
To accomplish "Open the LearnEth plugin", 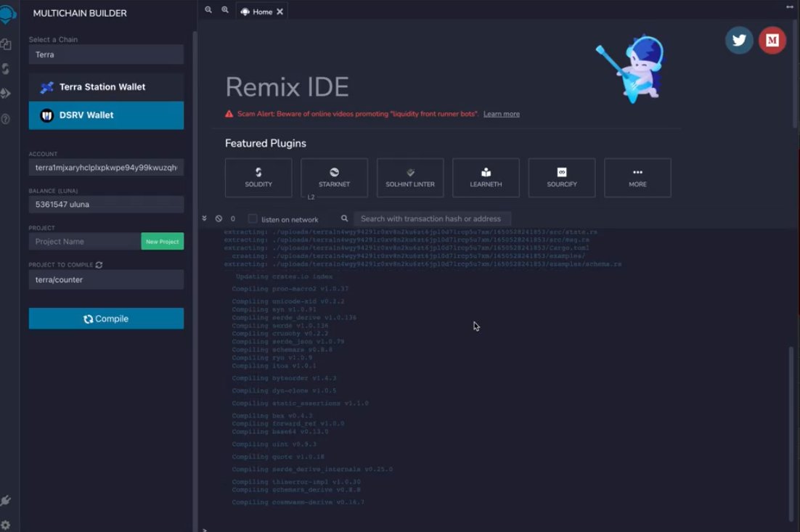I will pos(486,178).
